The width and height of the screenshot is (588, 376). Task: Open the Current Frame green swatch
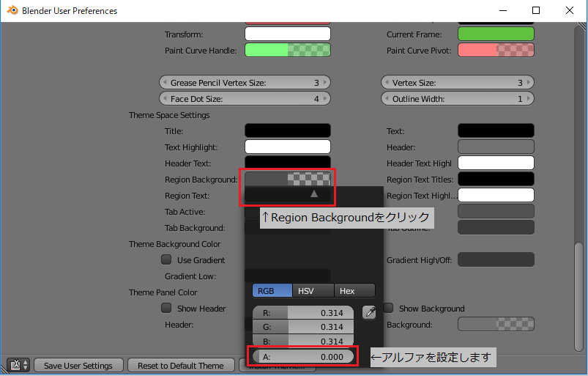click(x=496, y=34)
